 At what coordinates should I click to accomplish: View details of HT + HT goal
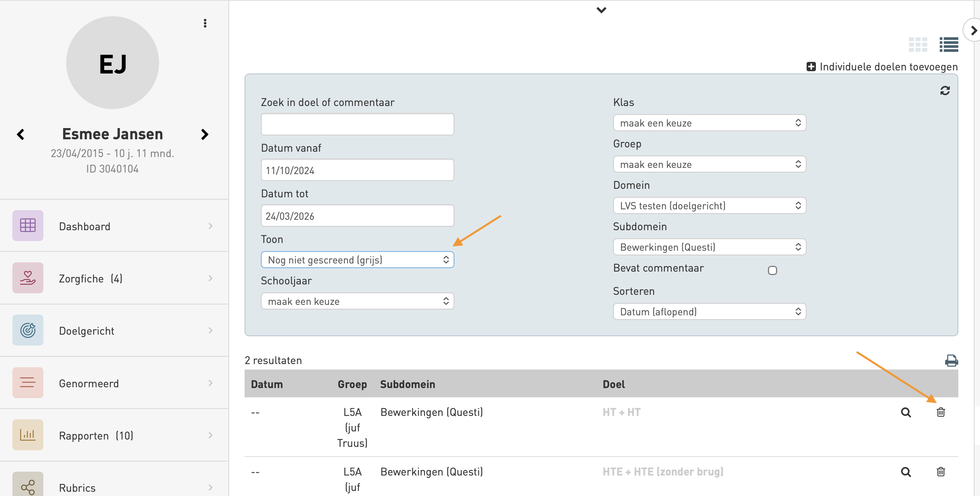906,412
